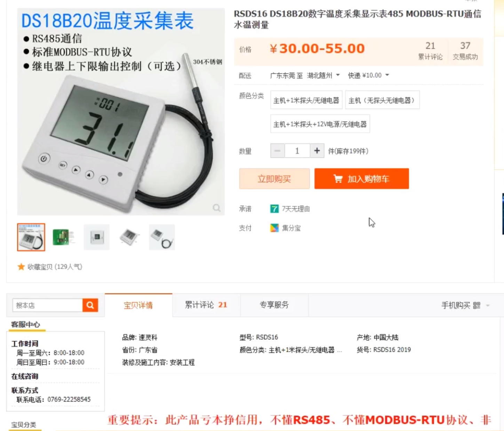Select option 主机（无探头无继电器）
This screenshot has height=431, width=504.
click(382, 100)
